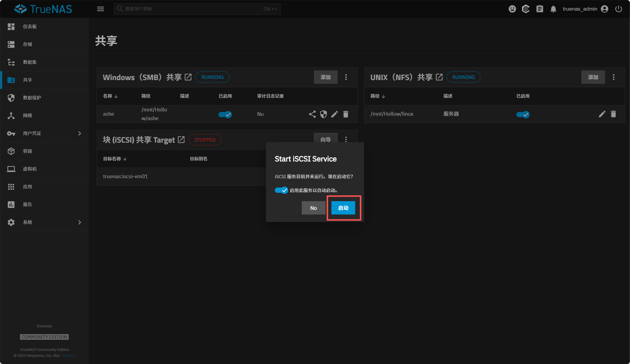Delete the ashe SMB share trash icon
This screenshot has height=364, width=630.
pyautogui.click(x=346, y=114)
